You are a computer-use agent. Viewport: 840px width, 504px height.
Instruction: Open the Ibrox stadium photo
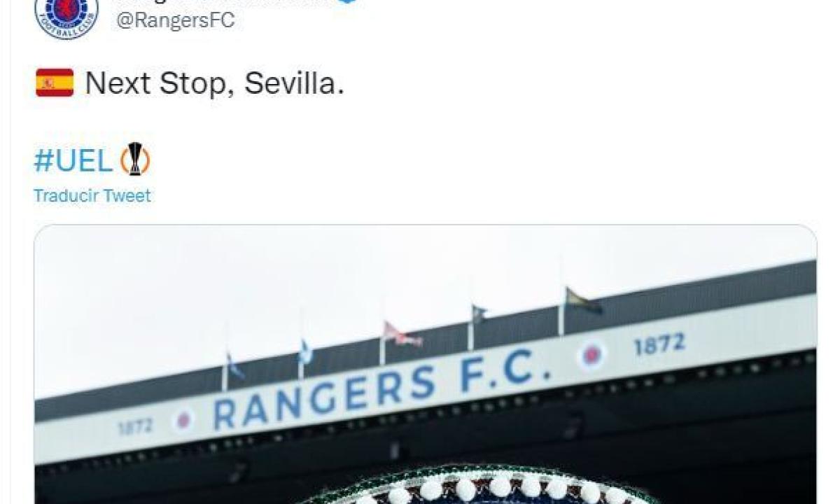click(x=426, y=364)
